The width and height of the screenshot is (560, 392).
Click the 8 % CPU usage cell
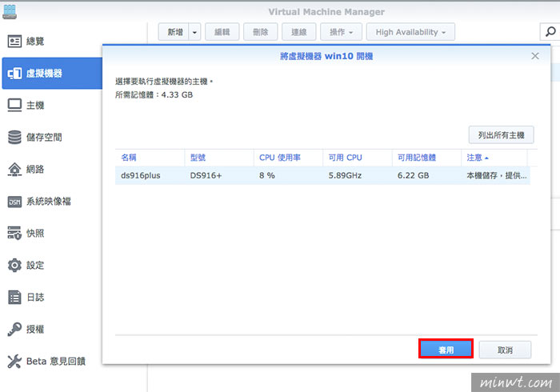(266, 175)
